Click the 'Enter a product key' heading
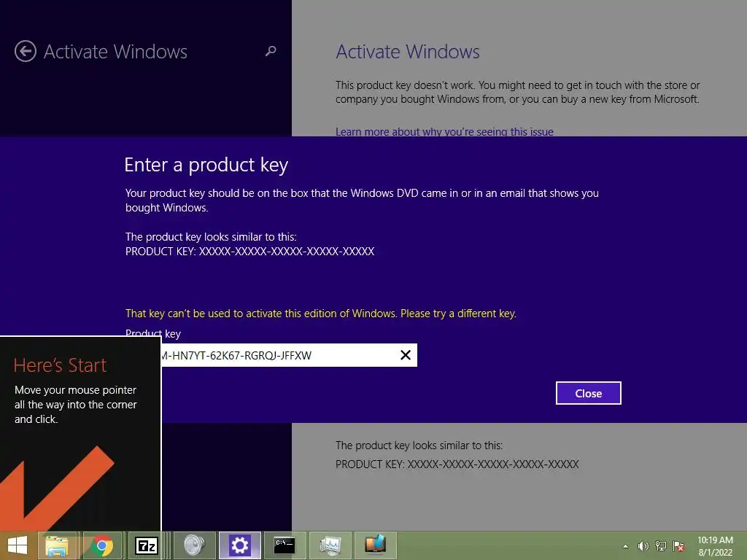Image resolution: width=747 pixels, height=560 pixels. click(x=206, y=165)
